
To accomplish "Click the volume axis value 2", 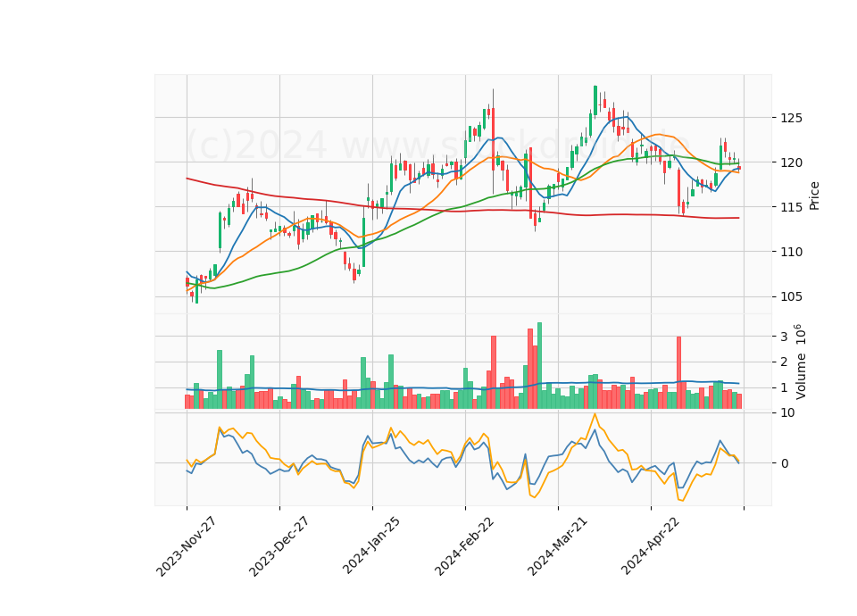I will [x=785, y=362].
